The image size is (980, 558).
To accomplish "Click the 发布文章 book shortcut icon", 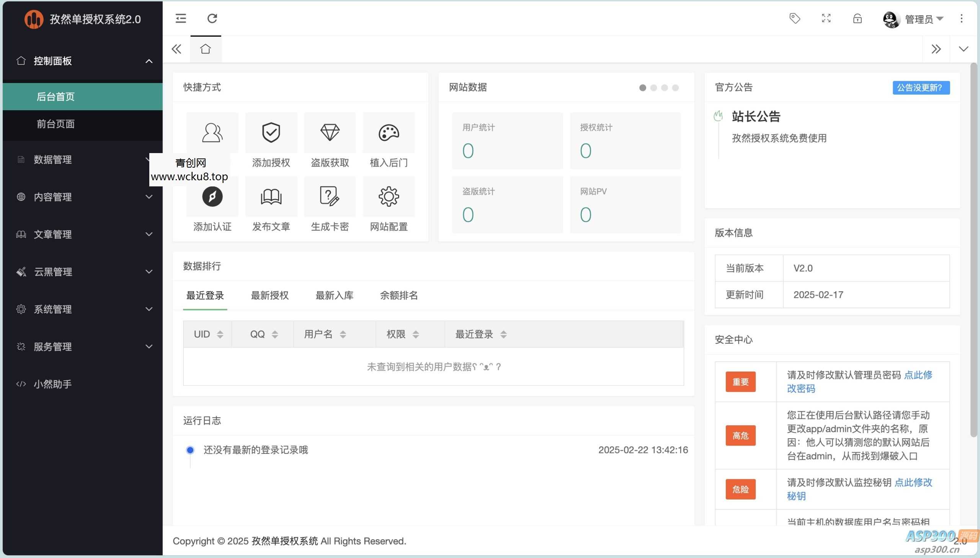I will tap(270, 196).
